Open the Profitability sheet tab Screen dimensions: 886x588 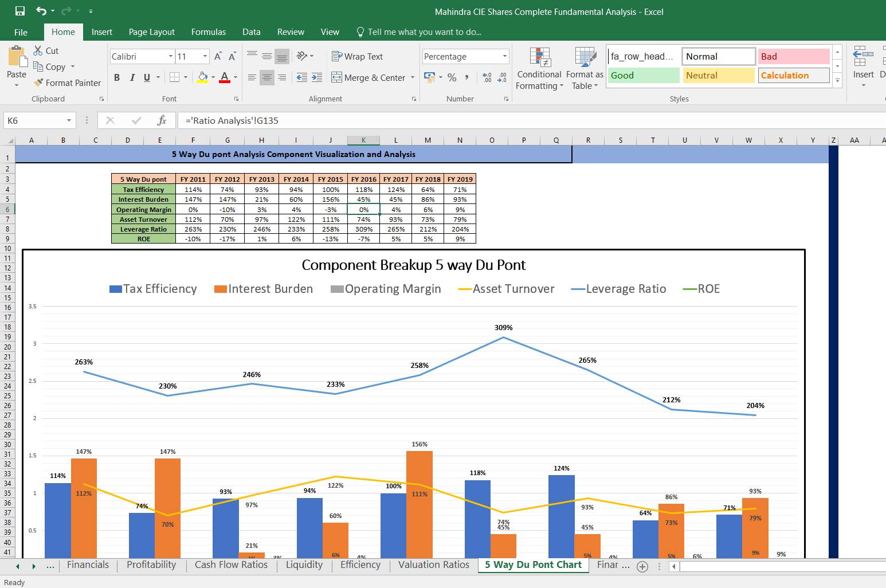click(151, 565)
